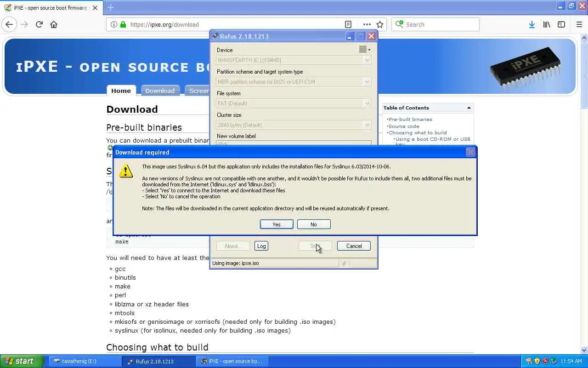Open the Firefox home page icon

[x=54, y=24]
